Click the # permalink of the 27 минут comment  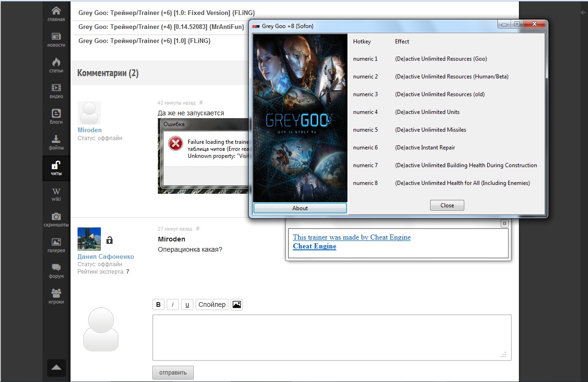click(198, 229)
